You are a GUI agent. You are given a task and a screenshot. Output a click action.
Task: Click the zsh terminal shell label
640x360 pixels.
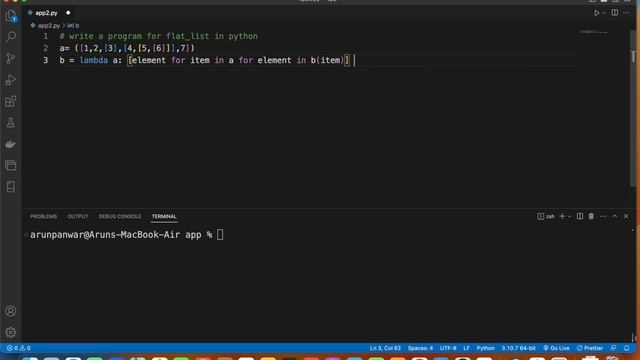click(x=546, y=216)
